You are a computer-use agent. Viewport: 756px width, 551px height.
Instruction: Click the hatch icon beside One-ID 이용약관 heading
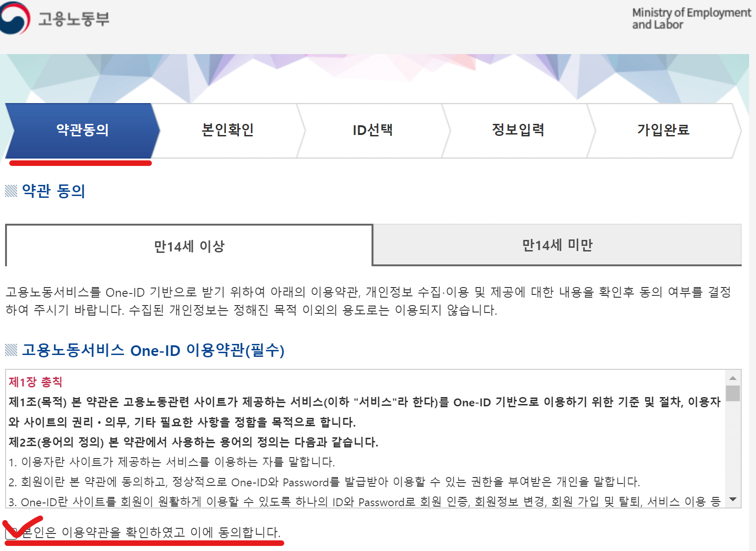tap(10, 351)
